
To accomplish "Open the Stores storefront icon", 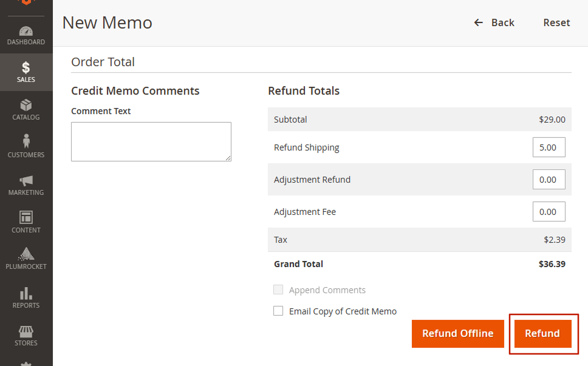I will pos(26,331).
